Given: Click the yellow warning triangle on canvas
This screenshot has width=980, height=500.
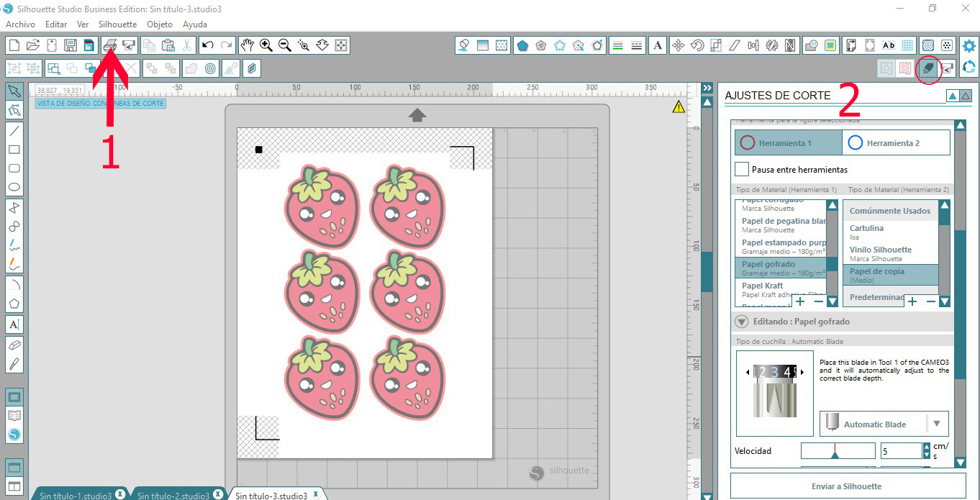Looking at the screenshot, I should coord(679,107).
